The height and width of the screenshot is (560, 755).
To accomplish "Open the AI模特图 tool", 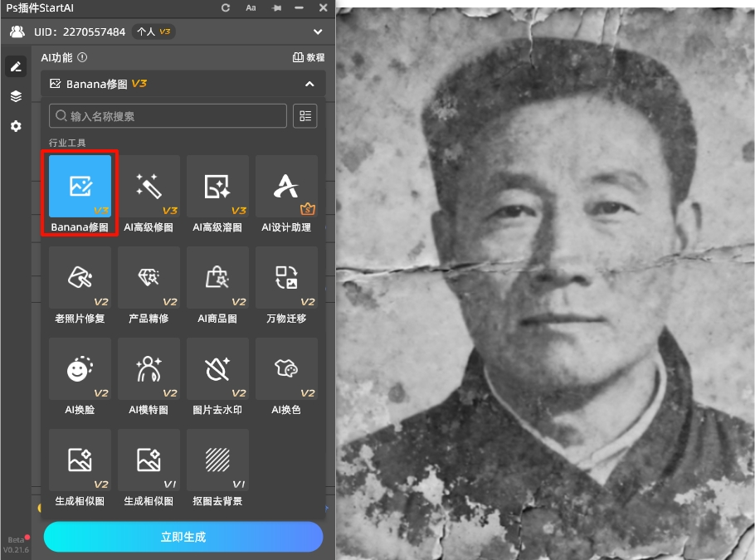I will click(x=149, y=377).
